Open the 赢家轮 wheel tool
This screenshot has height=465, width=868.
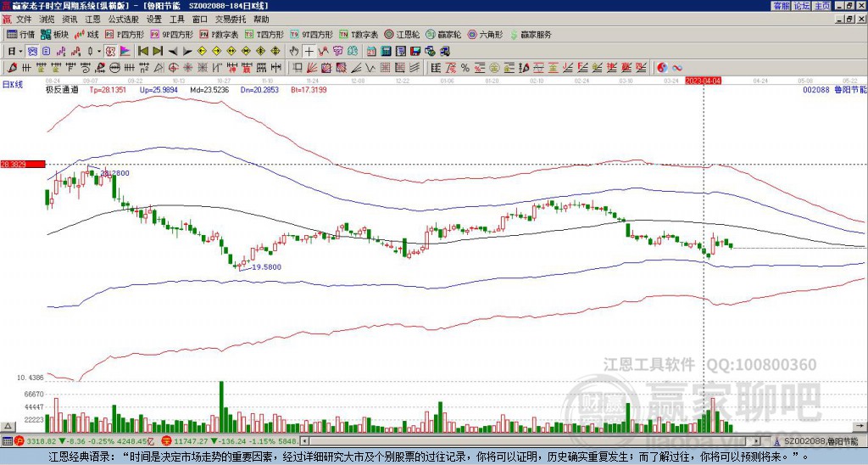pyautogui.click(x=443, y=34)
